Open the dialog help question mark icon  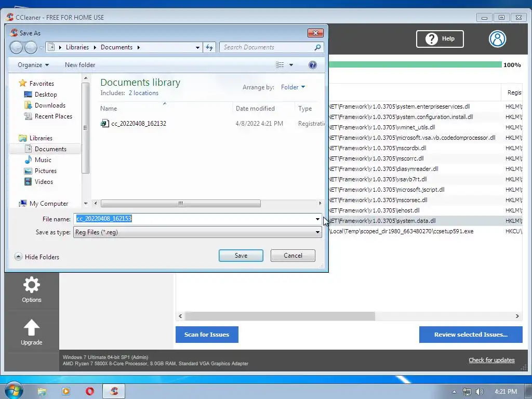312,65
